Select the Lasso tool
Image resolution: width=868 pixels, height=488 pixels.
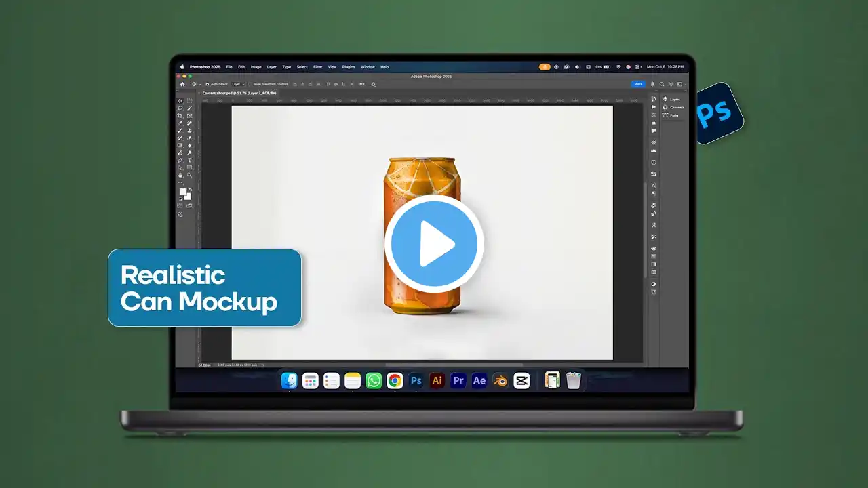coord(180,108)
